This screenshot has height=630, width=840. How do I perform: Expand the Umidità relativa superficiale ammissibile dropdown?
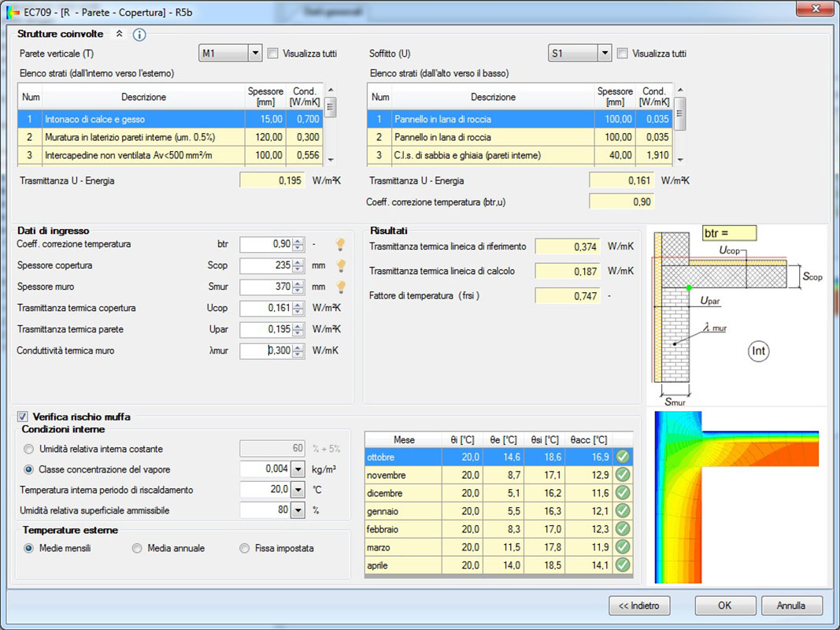298,510
